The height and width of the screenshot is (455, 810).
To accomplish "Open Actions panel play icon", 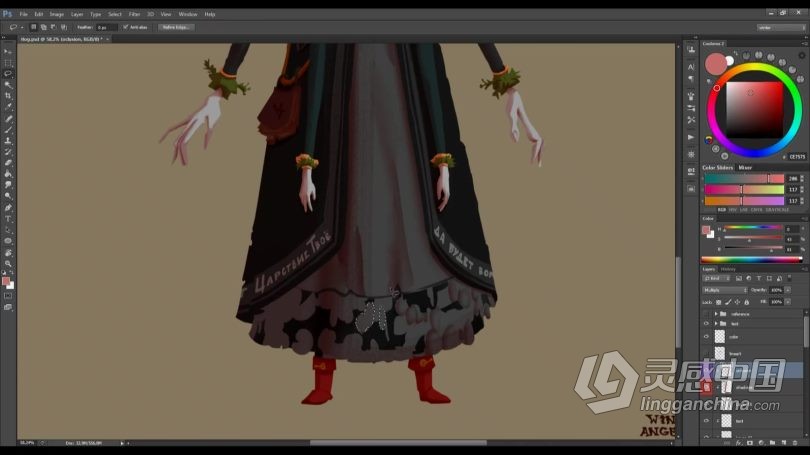I will click(691, 137).
